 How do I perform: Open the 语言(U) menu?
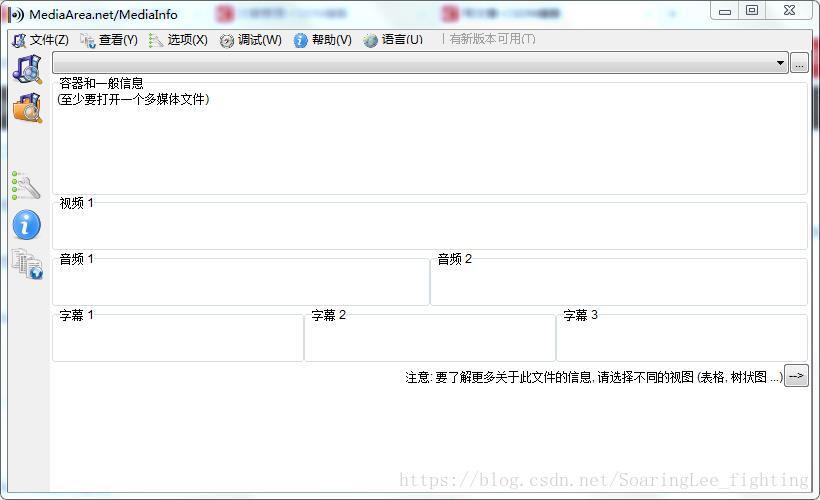pyautogui.click(x=393, y=40)
